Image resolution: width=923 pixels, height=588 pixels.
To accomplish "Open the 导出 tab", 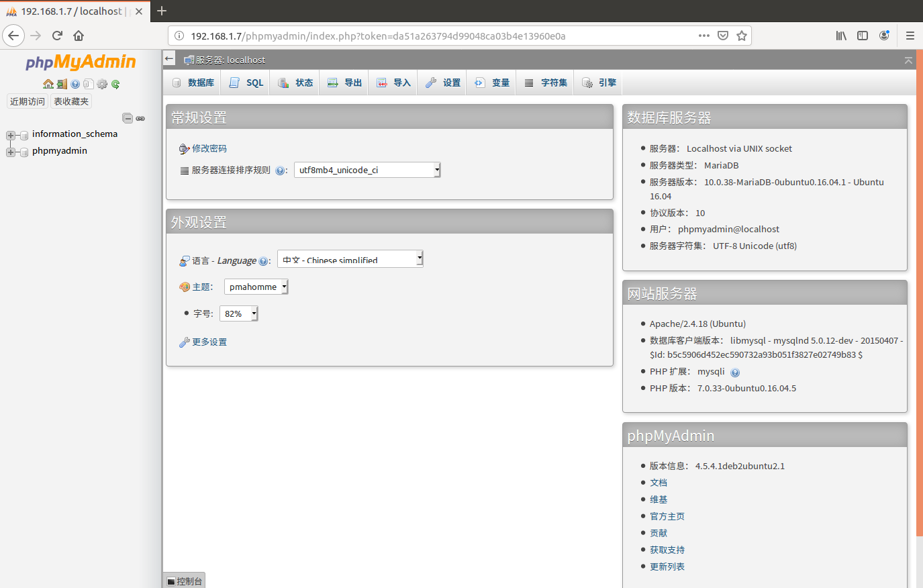I will point(344,83).
